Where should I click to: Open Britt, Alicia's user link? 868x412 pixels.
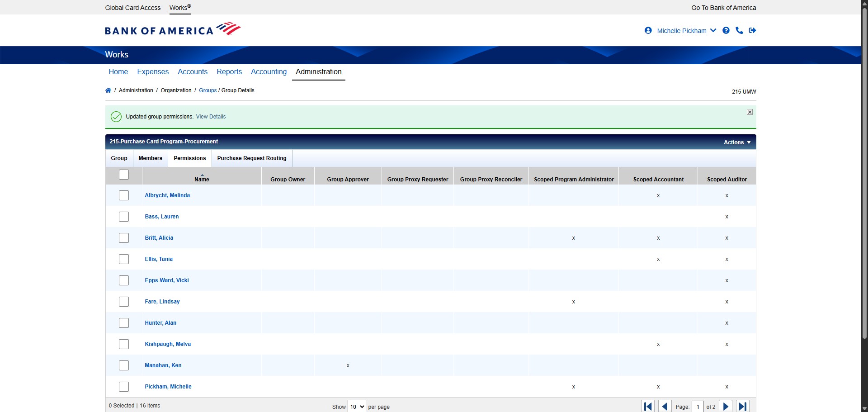[x=159, y=238]
